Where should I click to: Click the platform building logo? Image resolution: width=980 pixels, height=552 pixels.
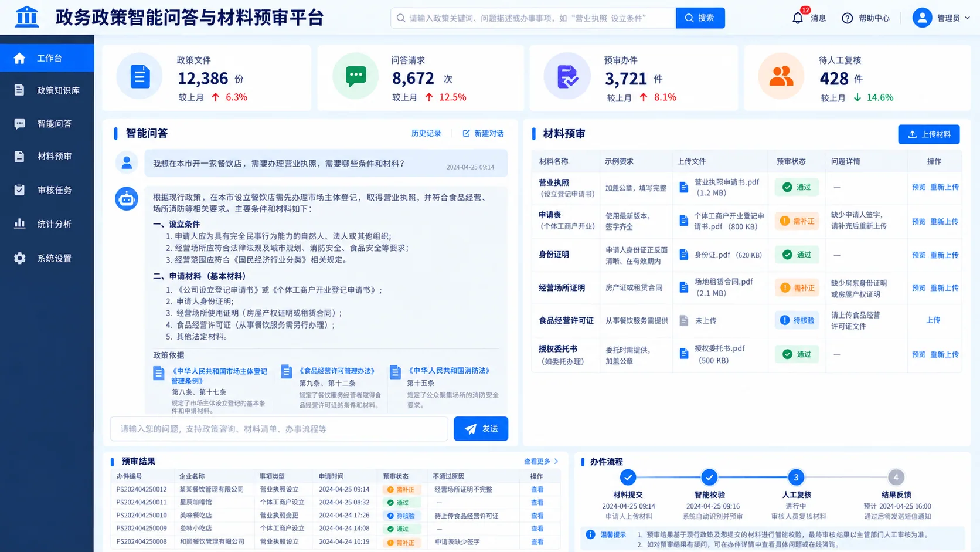[x=26, y=17]
